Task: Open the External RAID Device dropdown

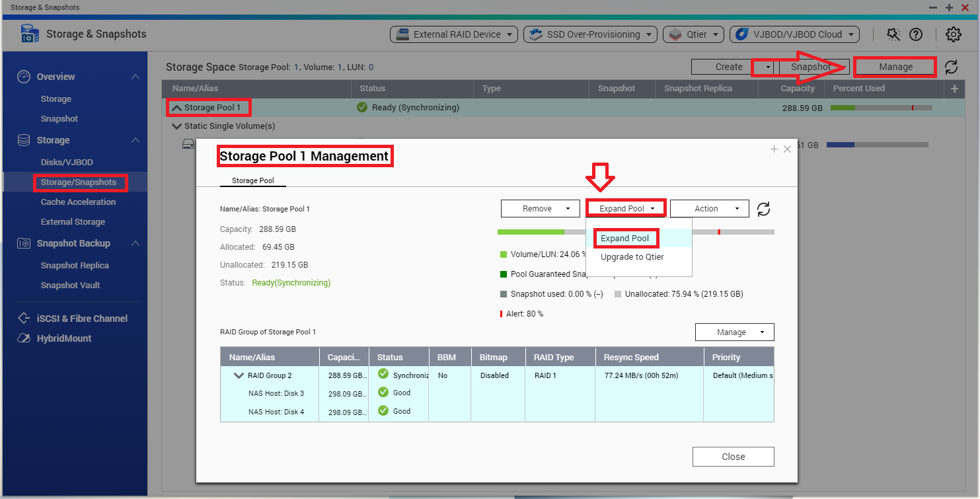Action: [453, 34]
